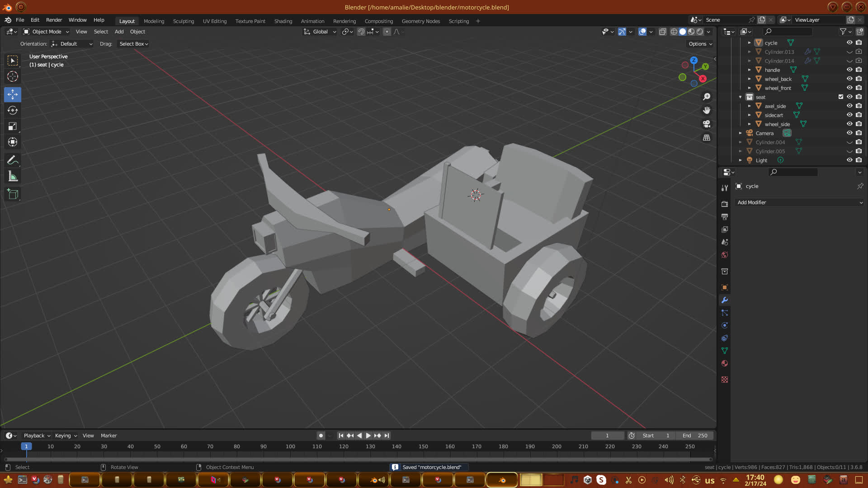Expand the Add Modifier dropdown
Viewport: 868px width, 488px height.
[799, 203]
